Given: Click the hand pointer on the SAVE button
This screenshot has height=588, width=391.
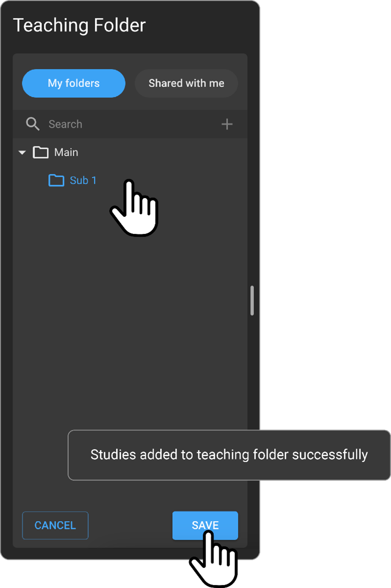Looking at the screenshot, I should pos(214,558).
